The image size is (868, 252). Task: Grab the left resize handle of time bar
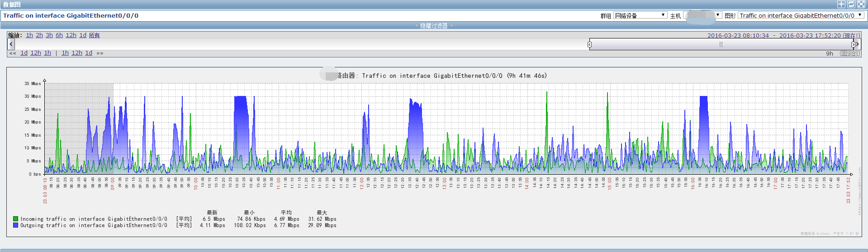[x=589, y=44]
